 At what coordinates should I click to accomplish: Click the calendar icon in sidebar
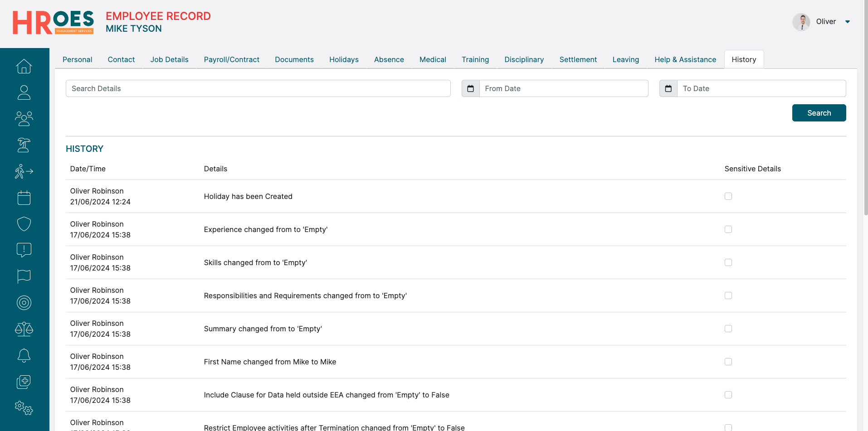coord(24,198)
